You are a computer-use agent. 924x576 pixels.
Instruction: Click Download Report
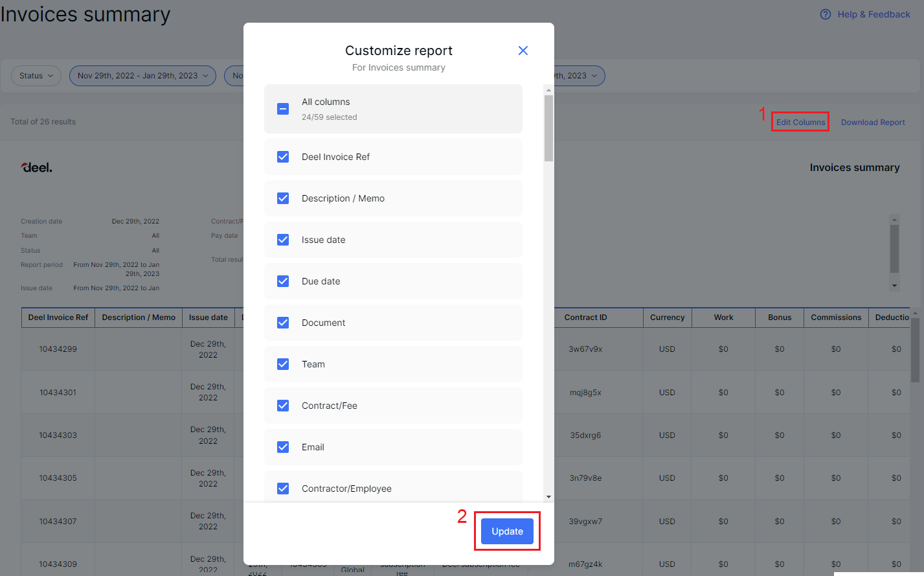(872, 122)
